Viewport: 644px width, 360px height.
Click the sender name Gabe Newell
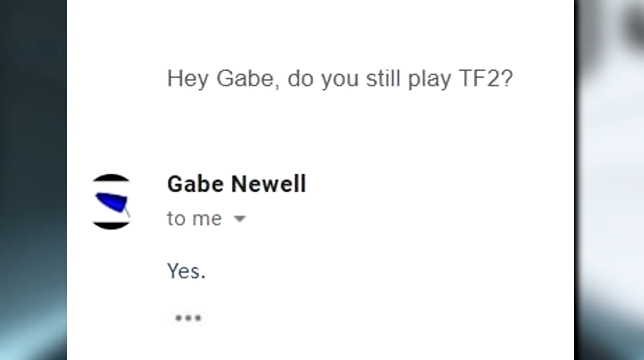click(x=236, y=184)
